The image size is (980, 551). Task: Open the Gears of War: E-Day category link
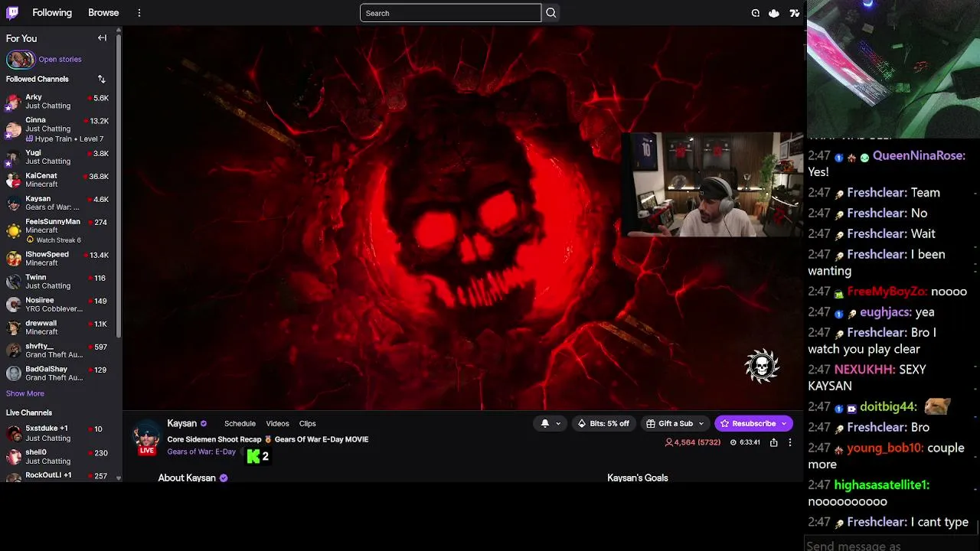[x=201, y=452]
